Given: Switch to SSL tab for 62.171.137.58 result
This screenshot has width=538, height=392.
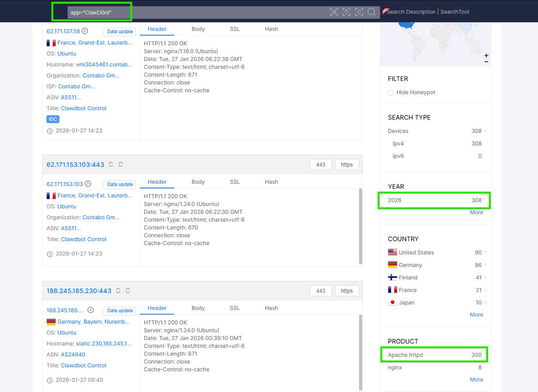Looking at the screenshot, I should (x=235, y=29).
